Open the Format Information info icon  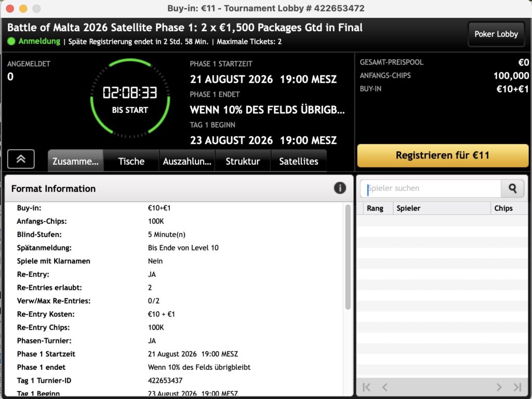pos(340,188)
